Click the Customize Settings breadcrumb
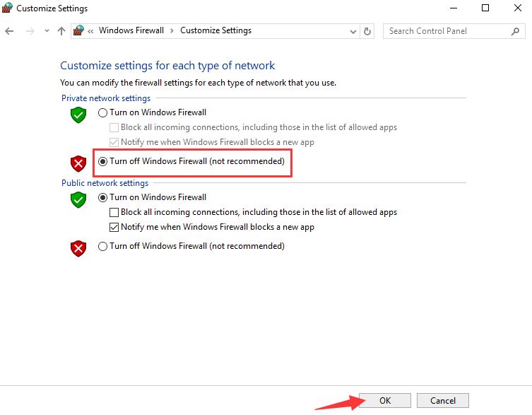This screenshot has width=532, height=415. tap(215, 31)
